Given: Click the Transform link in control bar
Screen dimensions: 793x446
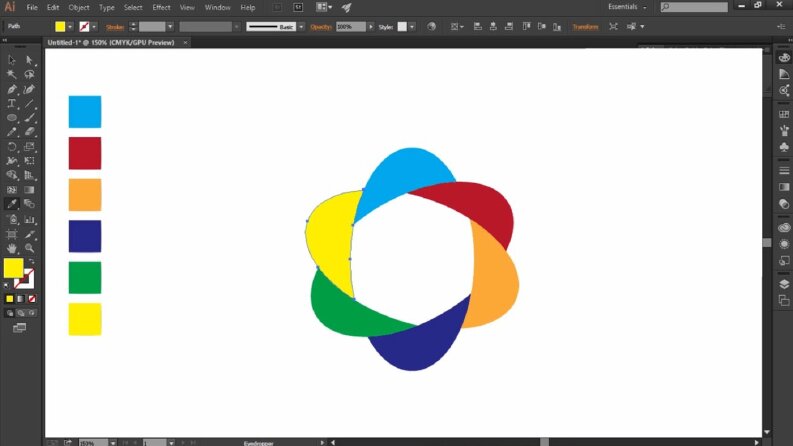Looking at the screenshot, I should pos(585,27).
